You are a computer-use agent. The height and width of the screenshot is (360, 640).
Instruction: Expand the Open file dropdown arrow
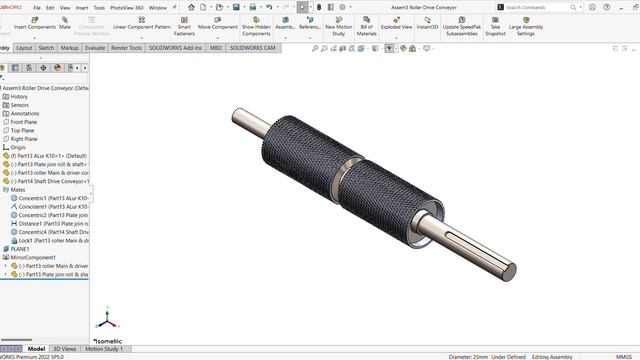pyautogui.click(x=227, y=7)
